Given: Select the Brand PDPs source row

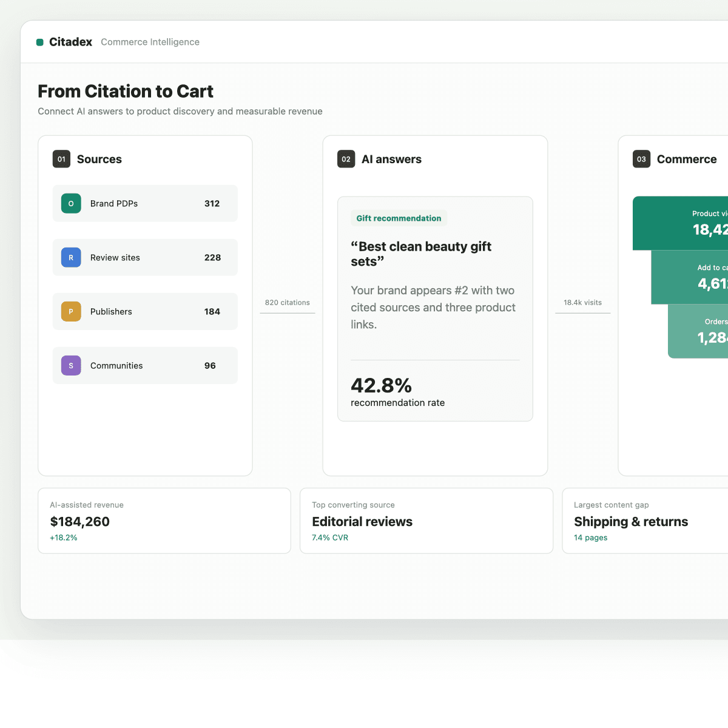Looking at the screenshot, I should [145, 203].
